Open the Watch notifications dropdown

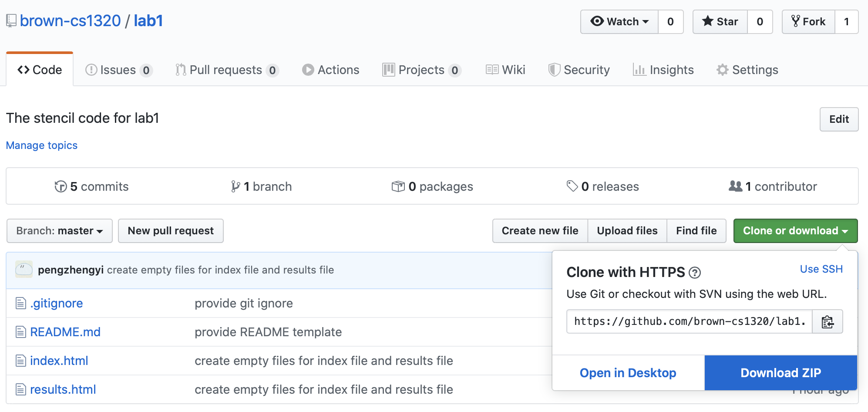(x=619, y=22)
